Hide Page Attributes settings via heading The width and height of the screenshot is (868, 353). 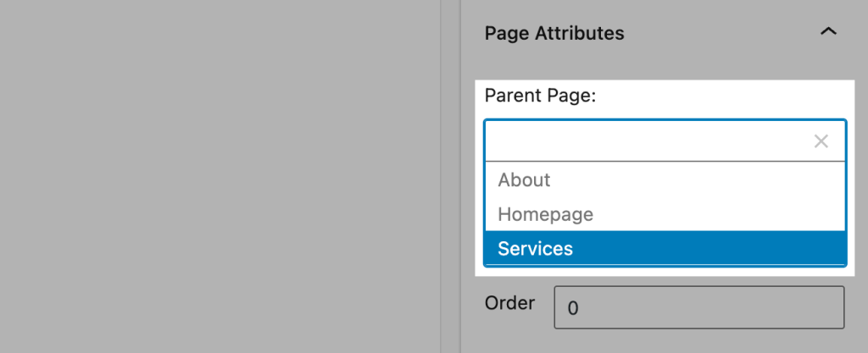[x=554, y=33]
